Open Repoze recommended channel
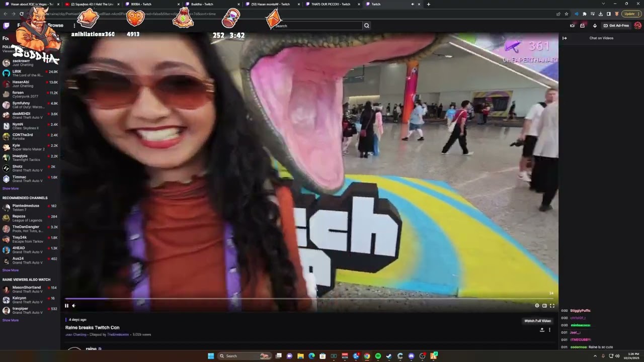This screenshot has height=362, width=644. tap(30, 218)
